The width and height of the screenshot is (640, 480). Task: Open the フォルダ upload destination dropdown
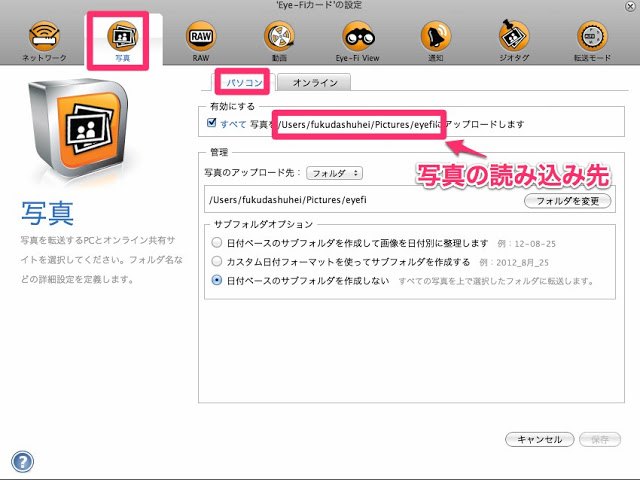pos(334,173)
